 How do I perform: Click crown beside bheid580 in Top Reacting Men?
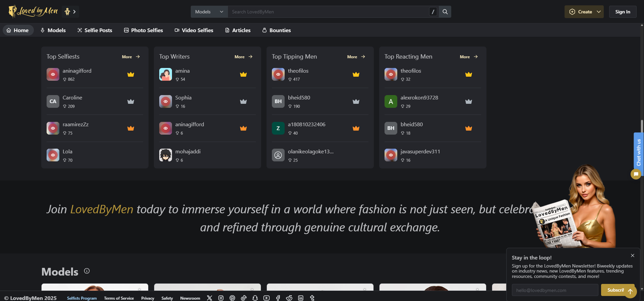pos(469,128)
